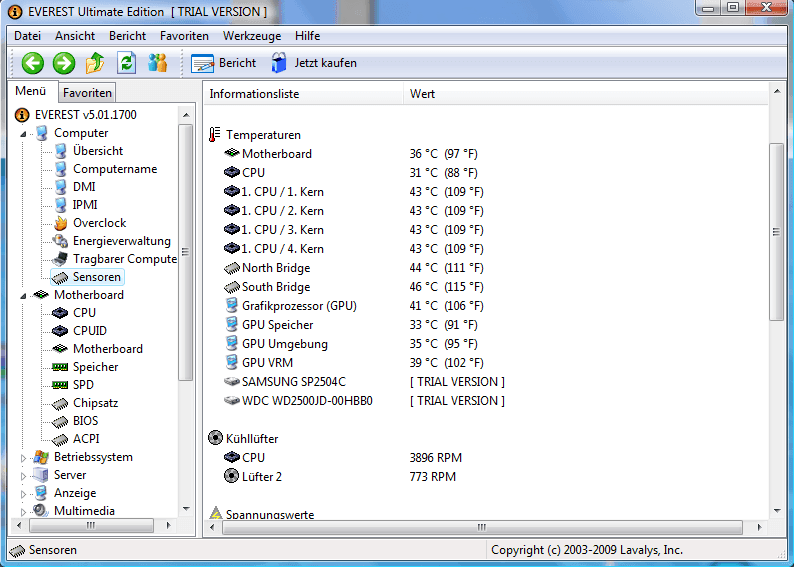Click the Multimedia speaker icon

tap(41, 511)
